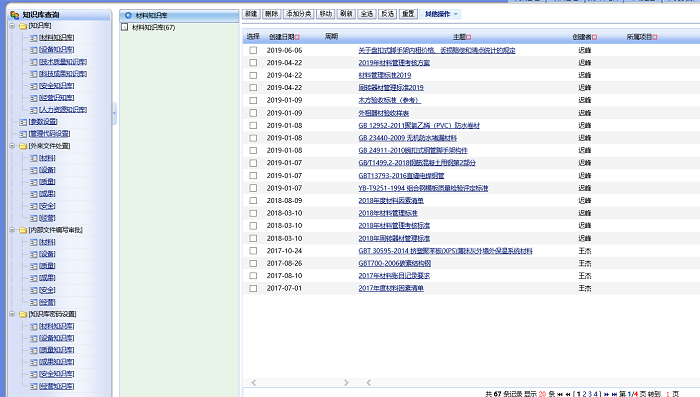Click the 删除 button
Viewport: 700px width, 397px height.
271,14
